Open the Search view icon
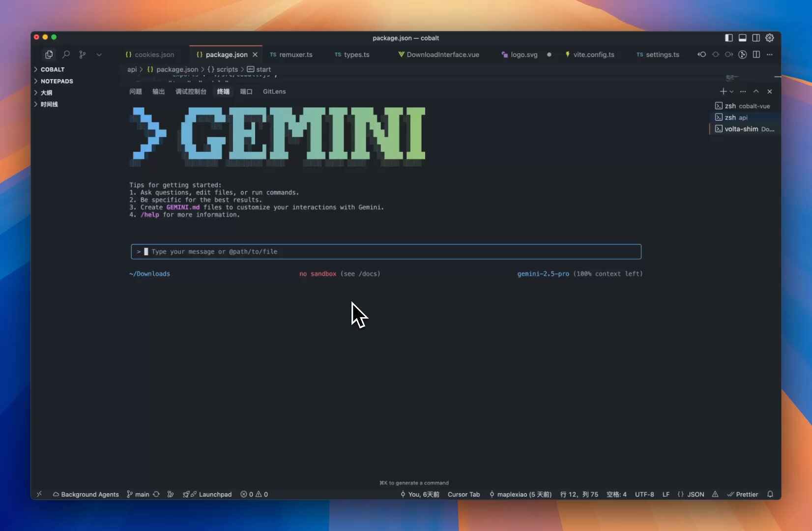This screenshot has width=812, height=531. [x=66, y=55]
